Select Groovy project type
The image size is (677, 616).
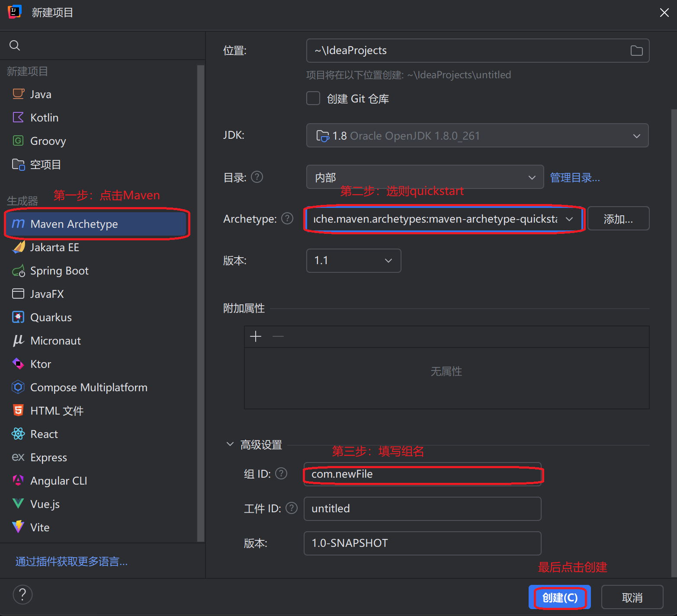[x=99, y=140]
